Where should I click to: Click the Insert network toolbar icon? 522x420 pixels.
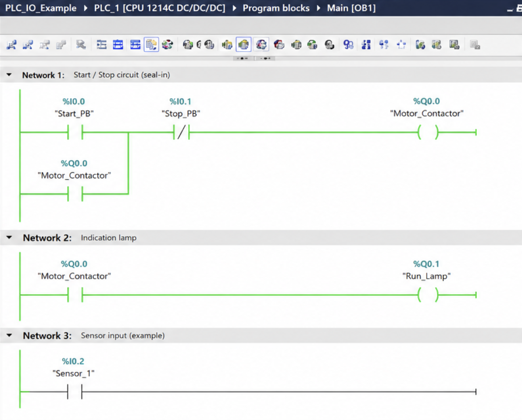tap(11, 45)
